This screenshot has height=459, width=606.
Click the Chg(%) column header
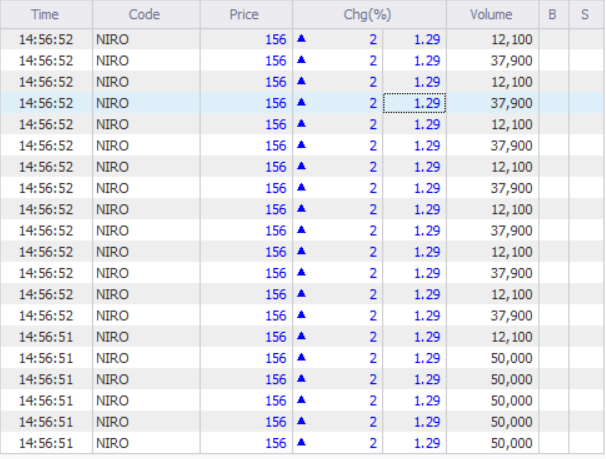[369, 14]
